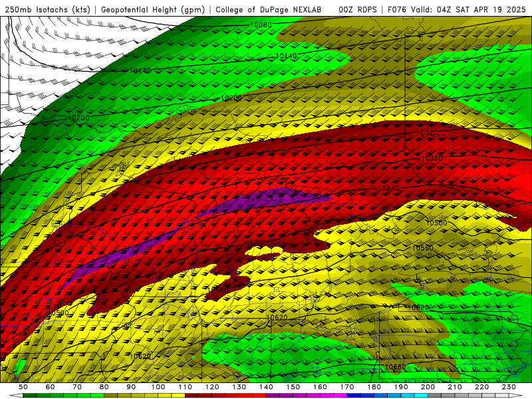Click the 110 tick label on the color bar
Screen dimensions: 532x399
click(x=185, y=387)
